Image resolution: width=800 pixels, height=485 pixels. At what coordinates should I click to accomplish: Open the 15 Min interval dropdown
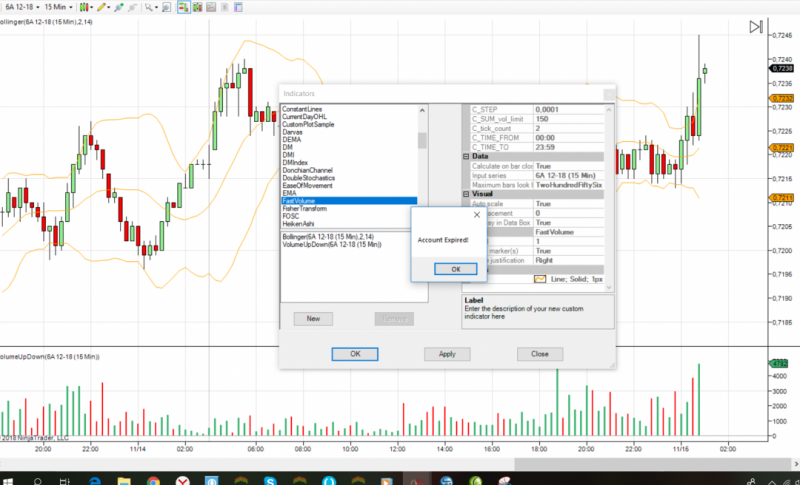pos(58,7)
